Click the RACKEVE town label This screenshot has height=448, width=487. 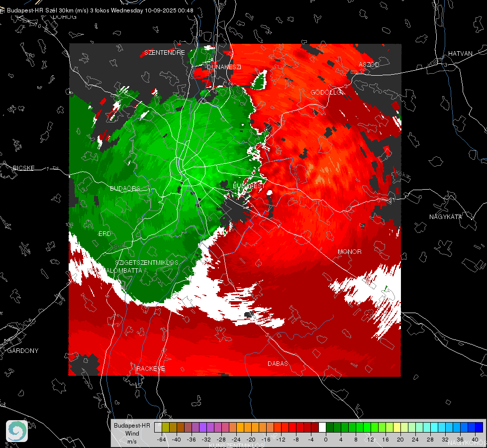tap(151, 369)
